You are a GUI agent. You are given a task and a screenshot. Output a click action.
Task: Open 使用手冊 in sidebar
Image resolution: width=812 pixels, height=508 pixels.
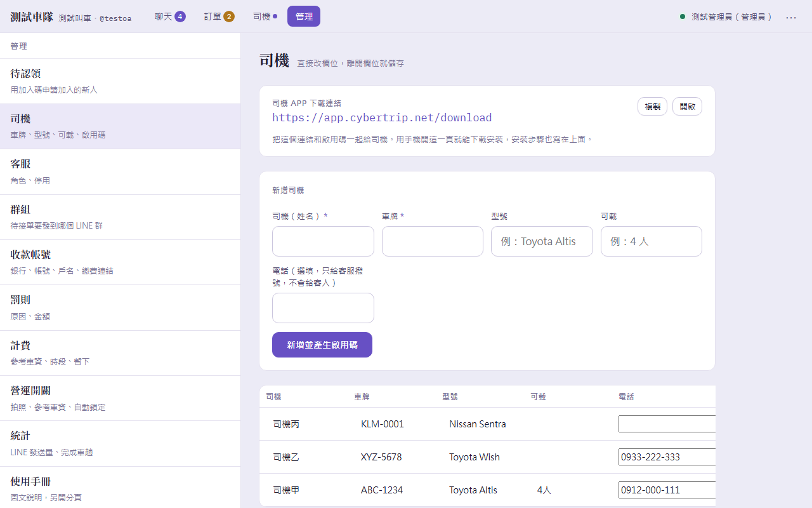[121, 488]
